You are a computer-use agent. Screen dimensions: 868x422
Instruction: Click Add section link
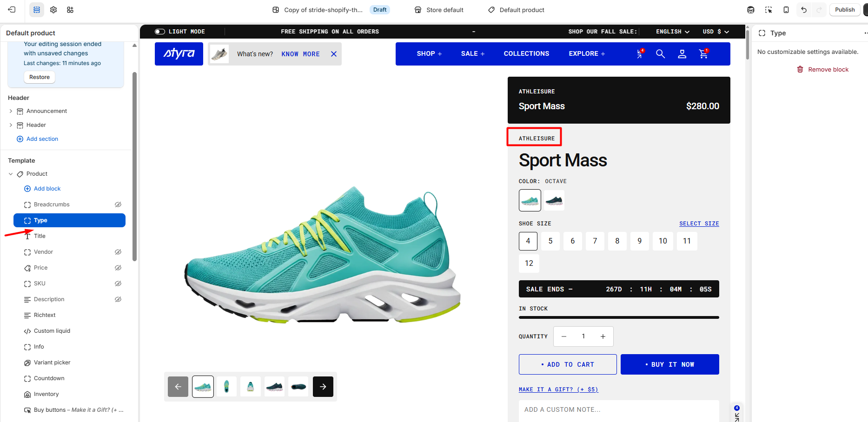(x=38, y=139)
